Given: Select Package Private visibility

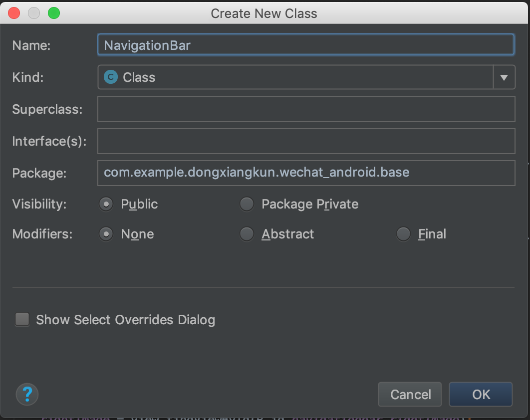Looking at the screenshot, I should click(247, 204).
